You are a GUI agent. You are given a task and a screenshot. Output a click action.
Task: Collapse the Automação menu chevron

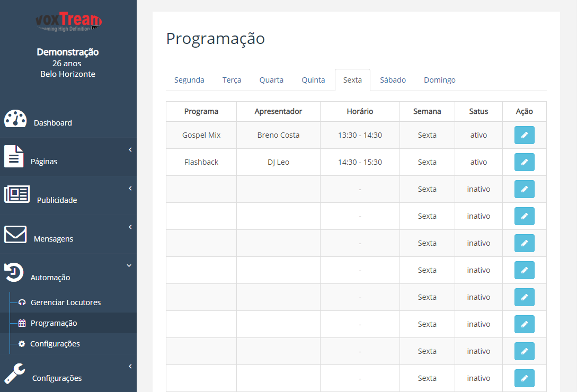(129, 265)
